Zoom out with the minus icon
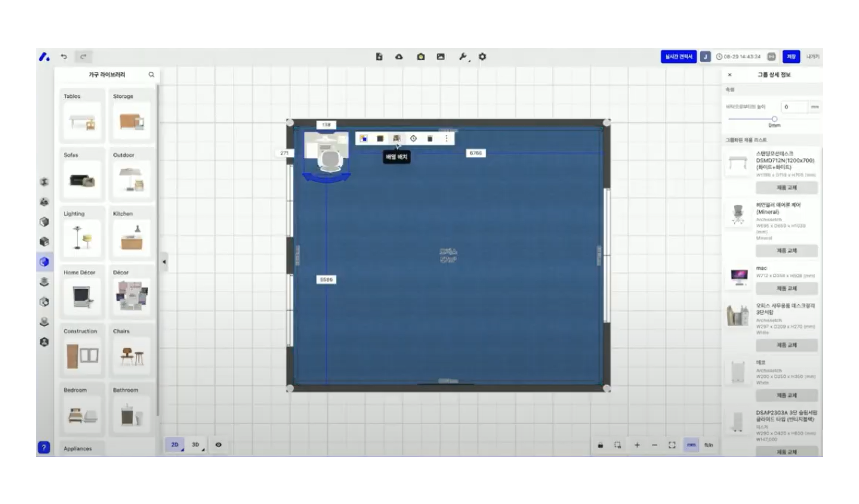859x504 pixels. click(655, 445)
